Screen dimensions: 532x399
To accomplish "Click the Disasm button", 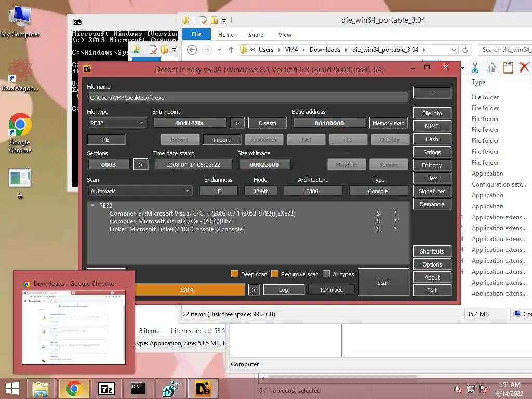I will coord(268,123).
